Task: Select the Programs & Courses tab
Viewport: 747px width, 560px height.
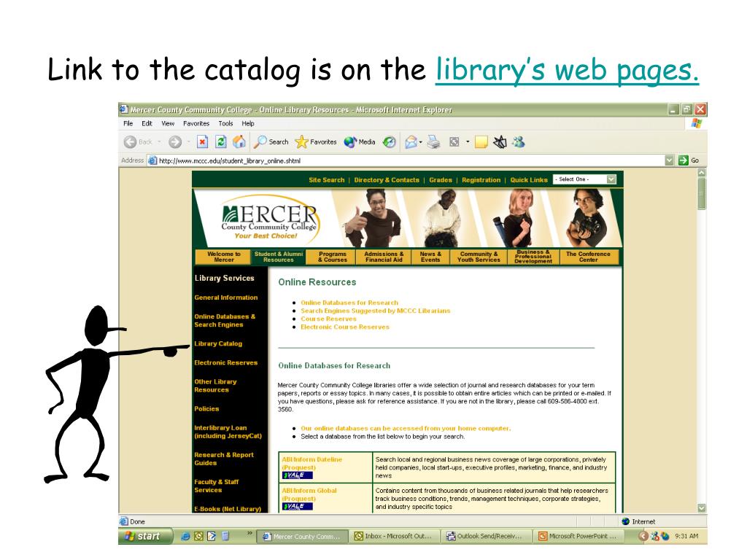Action: point(332,257)
